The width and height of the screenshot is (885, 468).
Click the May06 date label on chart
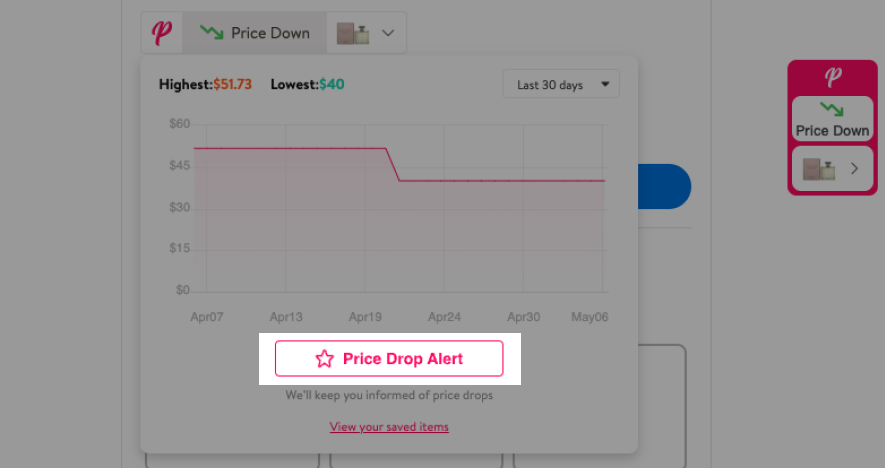pos(589,317)
